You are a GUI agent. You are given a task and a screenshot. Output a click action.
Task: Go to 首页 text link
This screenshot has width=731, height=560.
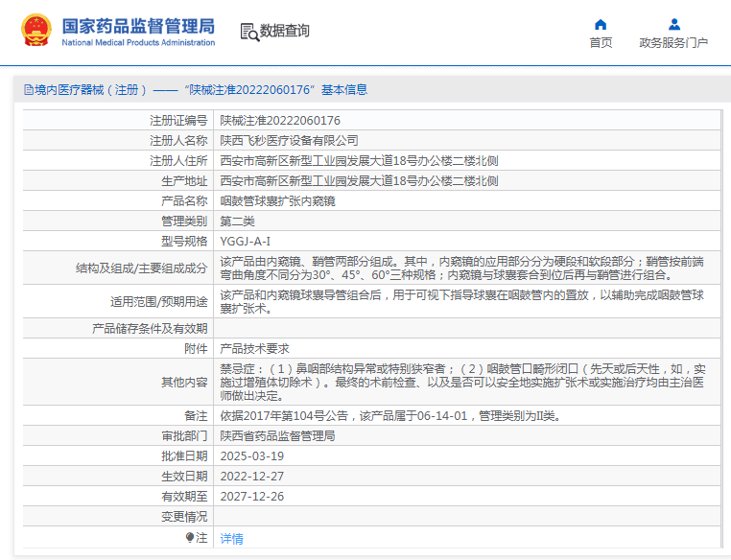(601, 43)
